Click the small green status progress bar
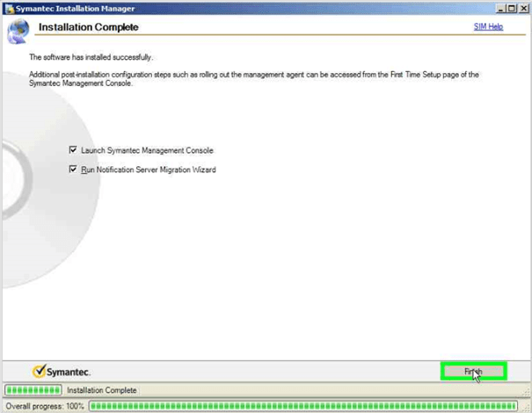Screen dimensions: 532x413 click(33, 390)
